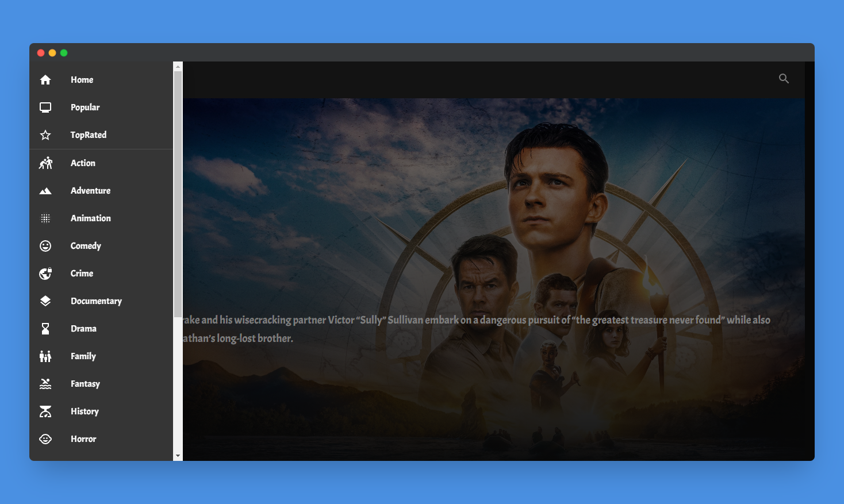Click sidebar scrollbar down arrow
Viewport: 844px width, 504px height.
178,456
